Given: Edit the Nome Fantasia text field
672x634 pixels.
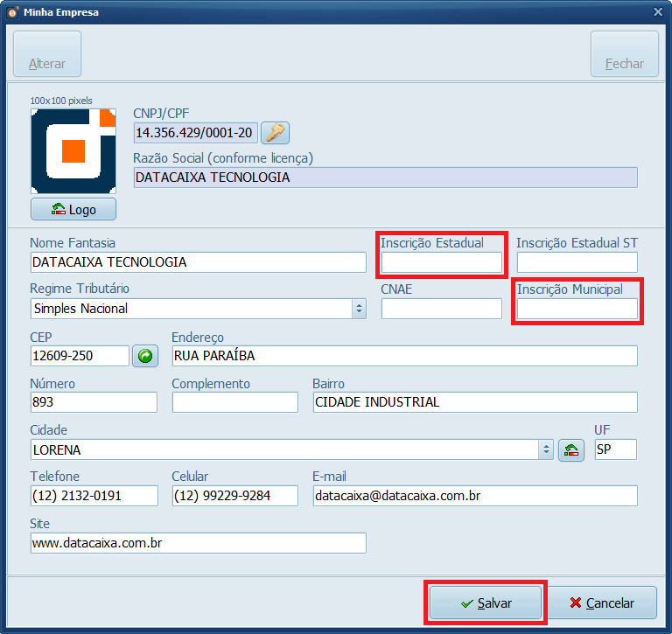Looking at the screenshot, I should pyautogui.click(x=198, y=262).
